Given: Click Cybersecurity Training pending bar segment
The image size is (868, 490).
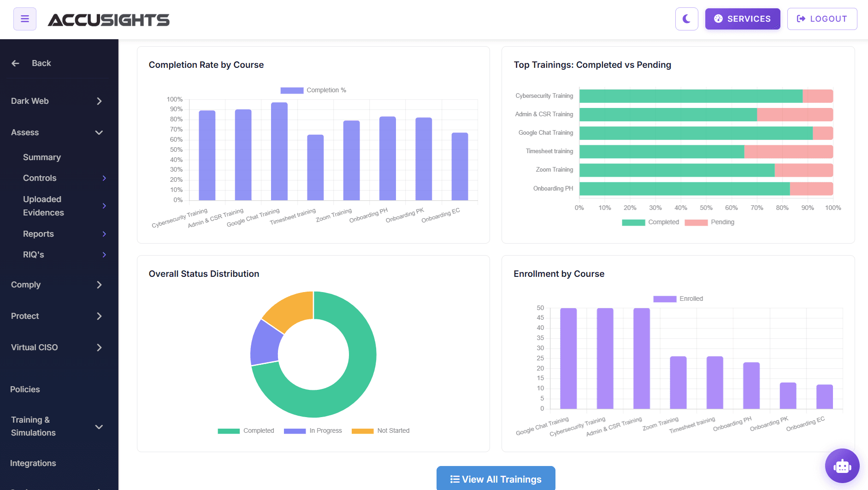Looking at the screenshot, I should point(818,96).
